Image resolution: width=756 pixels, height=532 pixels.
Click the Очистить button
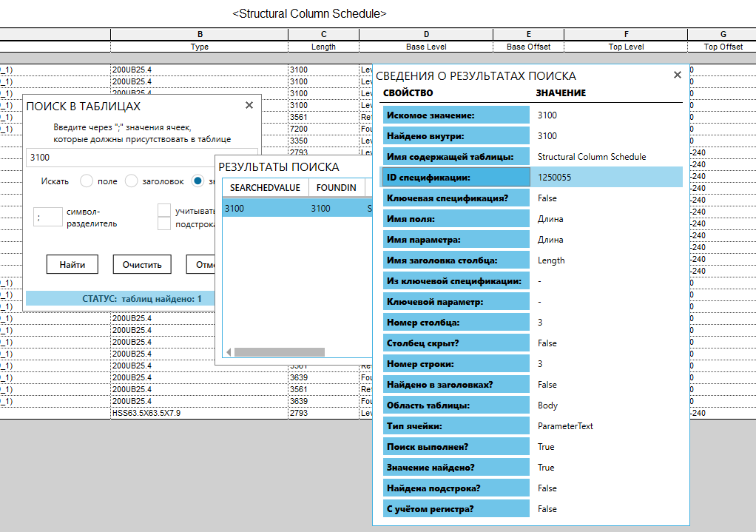coord(142,264)
